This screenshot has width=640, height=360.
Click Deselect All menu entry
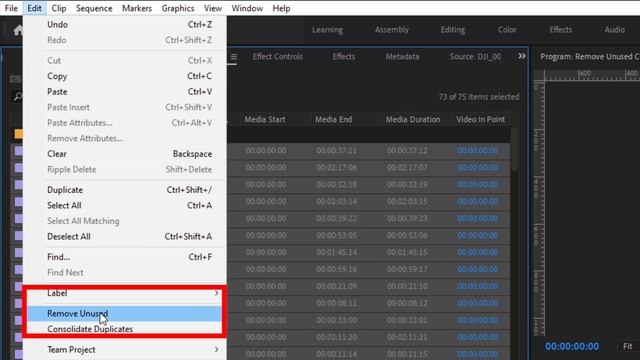(124, 236)
